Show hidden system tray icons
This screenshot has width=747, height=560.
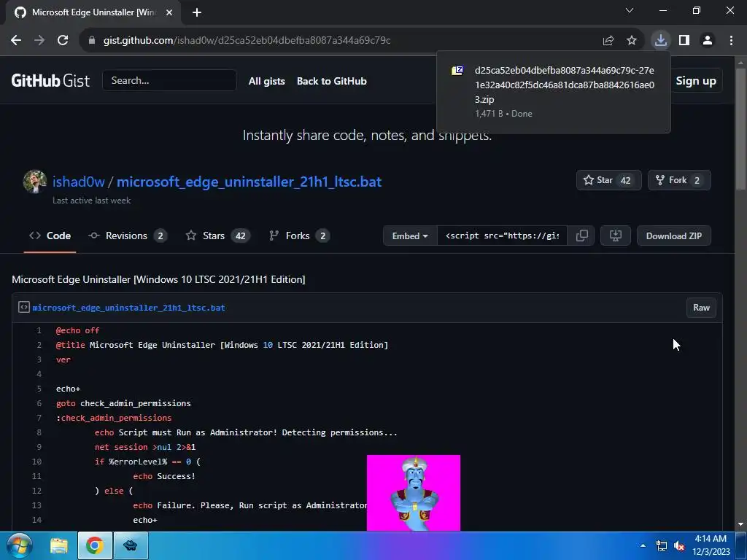coord(643,545)
